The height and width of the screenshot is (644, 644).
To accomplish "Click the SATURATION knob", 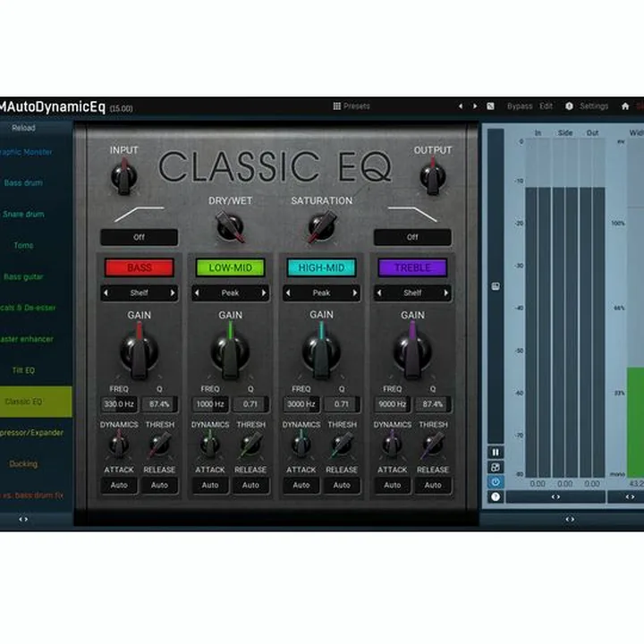I will [x=322, y=226].
